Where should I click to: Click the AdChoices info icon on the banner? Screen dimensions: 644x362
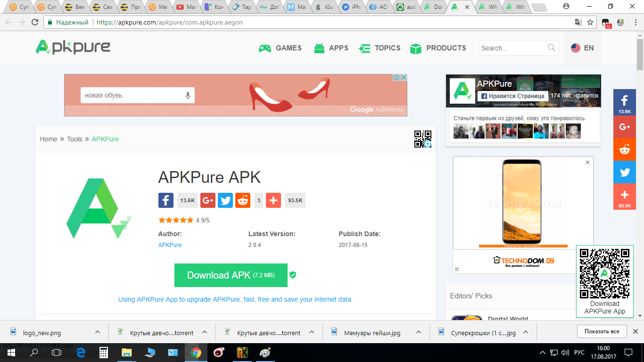click(x=396, y=77)
